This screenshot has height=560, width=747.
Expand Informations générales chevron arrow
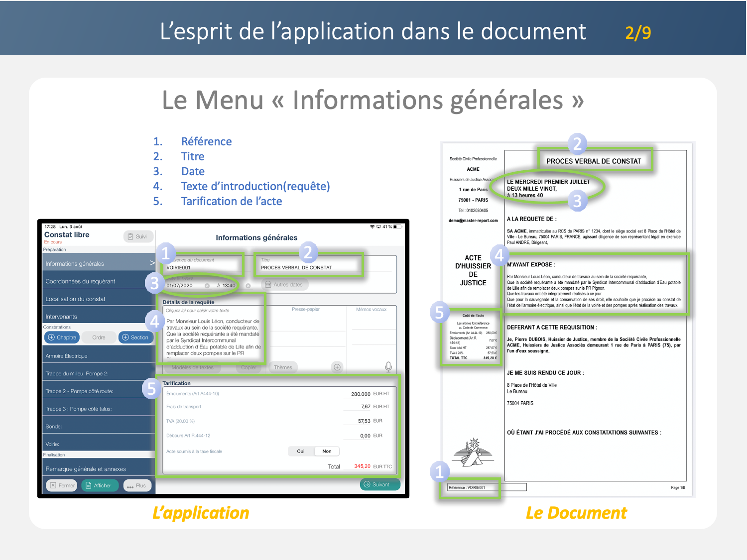151,263
